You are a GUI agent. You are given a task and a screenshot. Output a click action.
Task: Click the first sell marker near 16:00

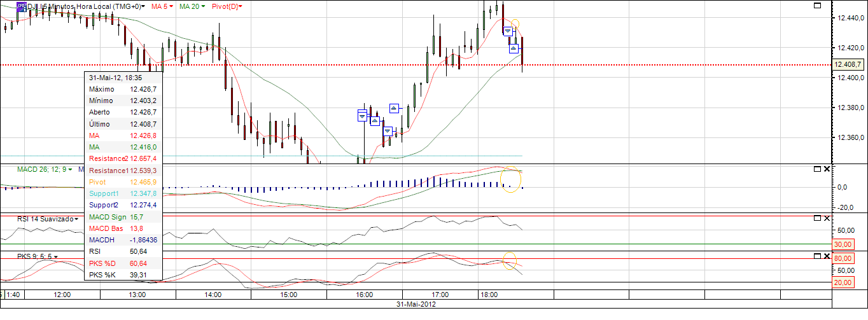pyautogui.click(x=363, y=115)
